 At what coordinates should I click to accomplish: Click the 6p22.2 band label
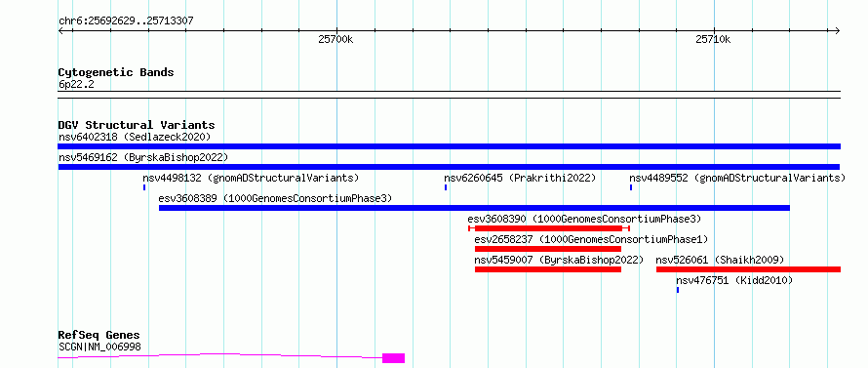click(x=76, y=85)
